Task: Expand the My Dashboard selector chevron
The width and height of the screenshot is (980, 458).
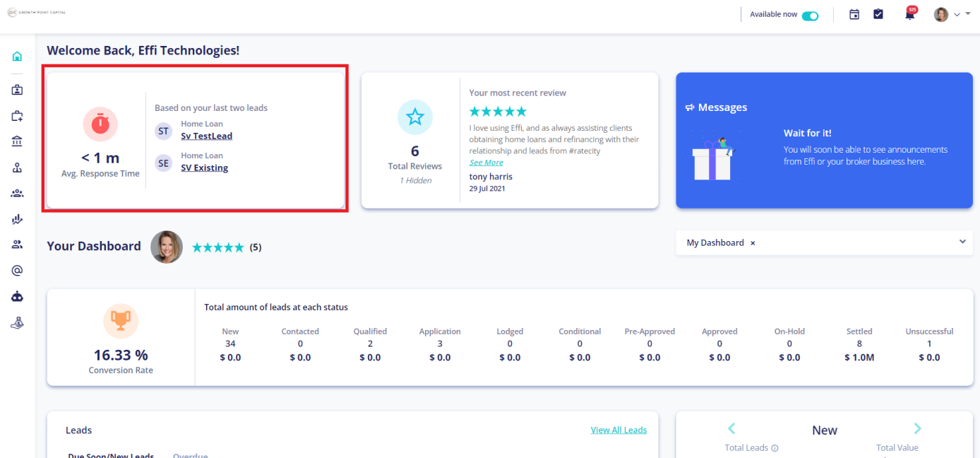Action: tap(962, 242)
